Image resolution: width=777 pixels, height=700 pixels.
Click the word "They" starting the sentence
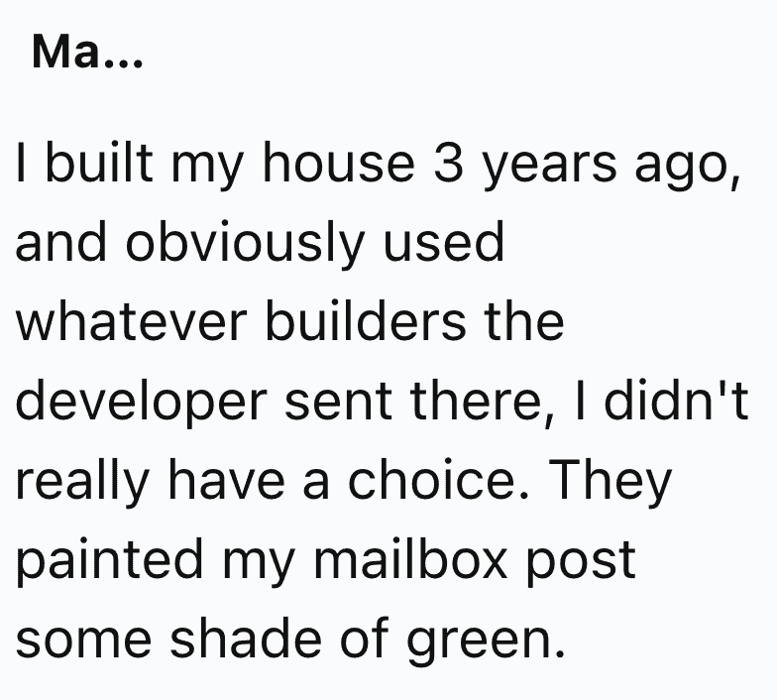tap(610, 482)
